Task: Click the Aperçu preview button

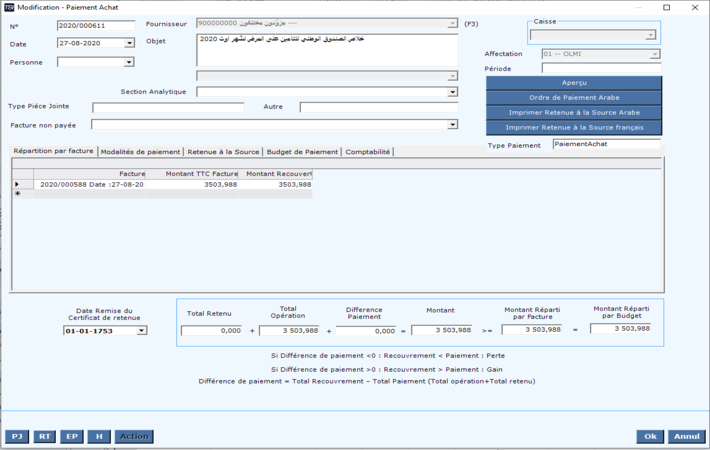Action: [x=574, y=83]
